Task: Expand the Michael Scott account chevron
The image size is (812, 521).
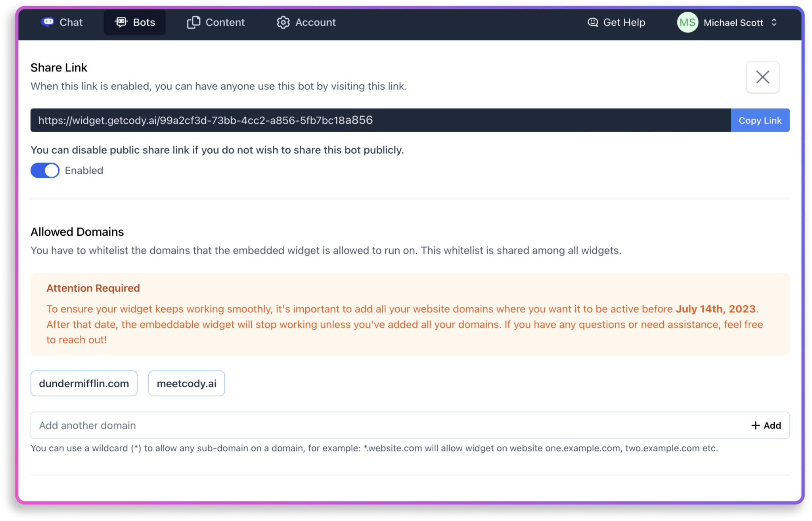Action: tap(774, 22)
